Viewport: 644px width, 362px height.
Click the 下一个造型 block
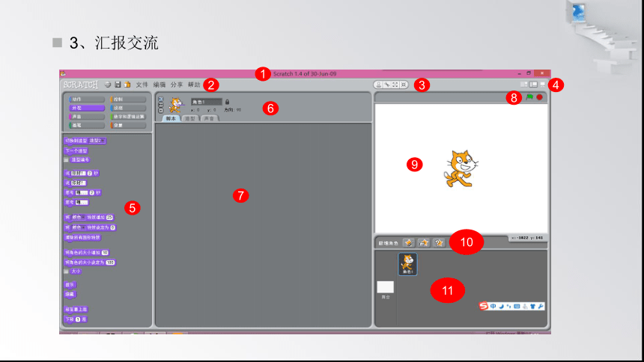pos(76,151)
